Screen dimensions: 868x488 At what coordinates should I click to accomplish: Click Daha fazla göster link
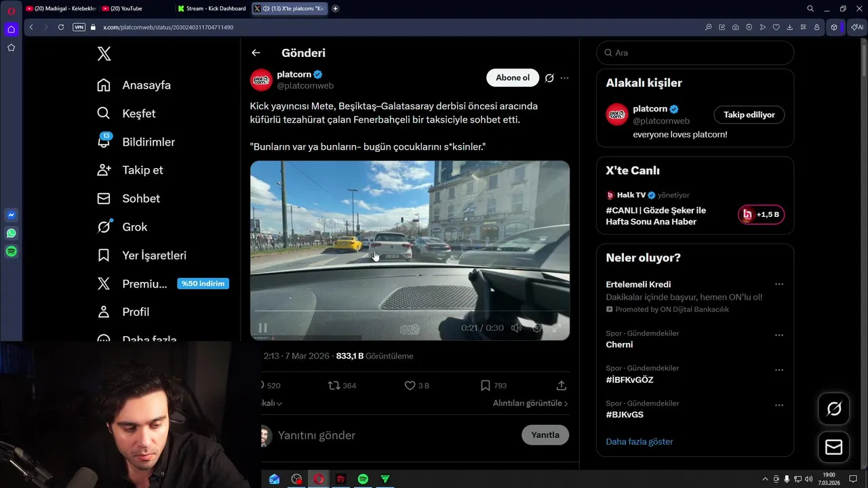click(639, 442)
